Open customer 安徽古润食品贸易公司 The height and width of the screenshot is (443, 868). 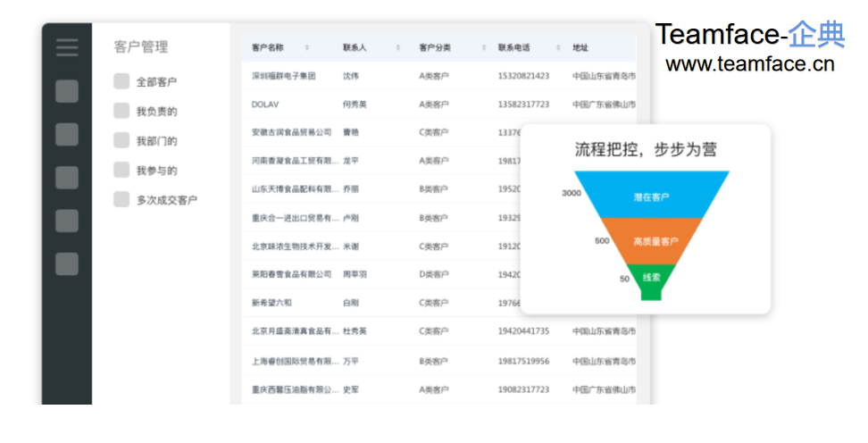tap(292, 132)
